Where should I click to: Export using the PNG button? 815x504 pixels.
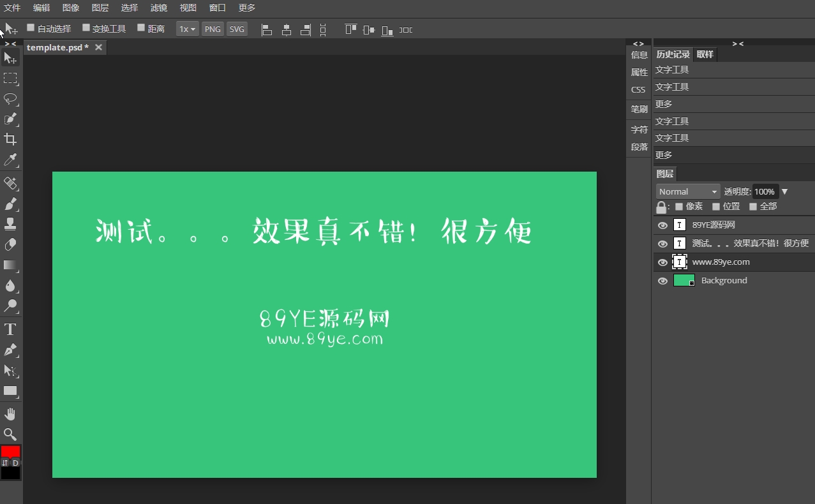[213, 29]
